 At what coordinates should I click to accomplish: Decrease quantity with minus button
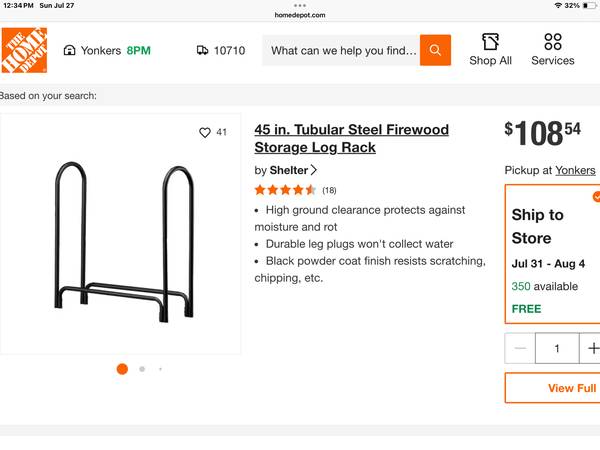(520, 349)
